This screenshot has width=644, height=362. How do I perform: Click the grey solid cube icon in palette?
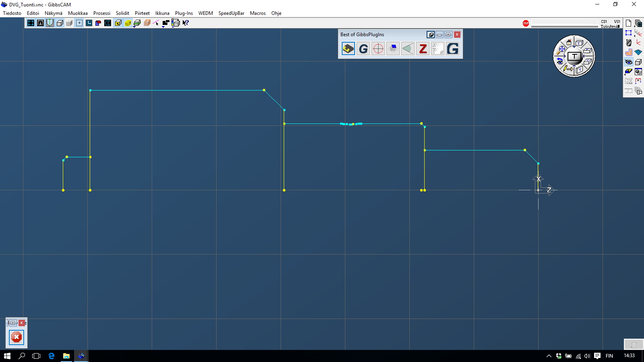click(x=638, y=62)
